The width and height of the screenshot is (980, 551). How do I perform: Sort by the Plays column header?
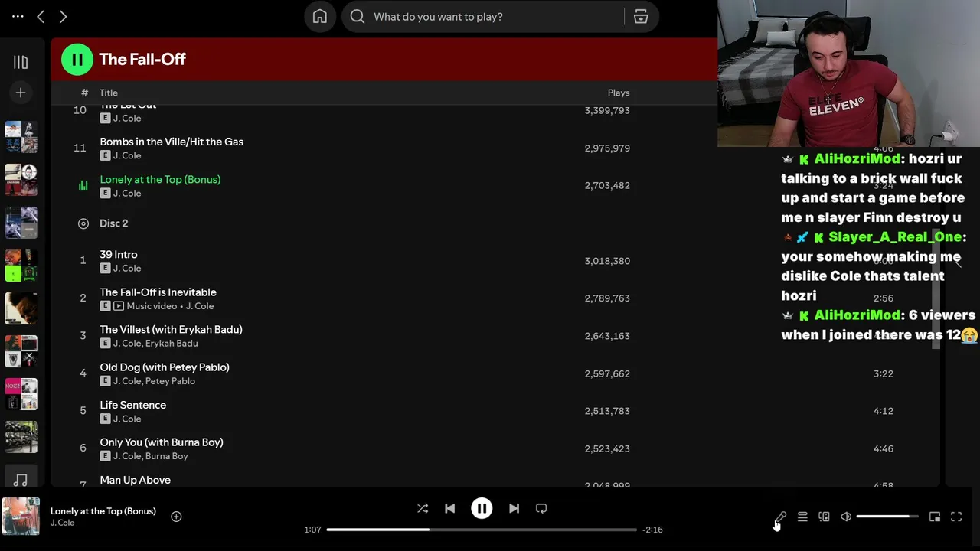click(x=619, y=93)
